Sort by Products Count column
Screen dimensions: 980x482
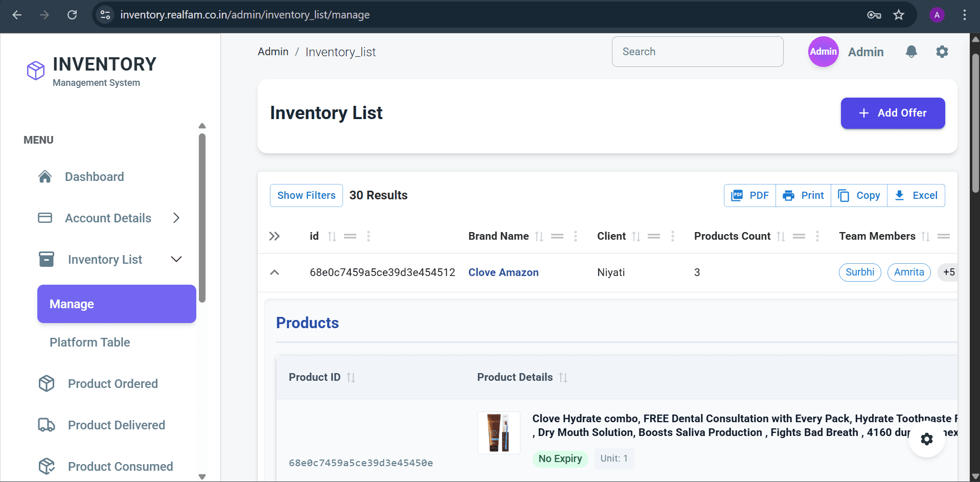point(780,236)
